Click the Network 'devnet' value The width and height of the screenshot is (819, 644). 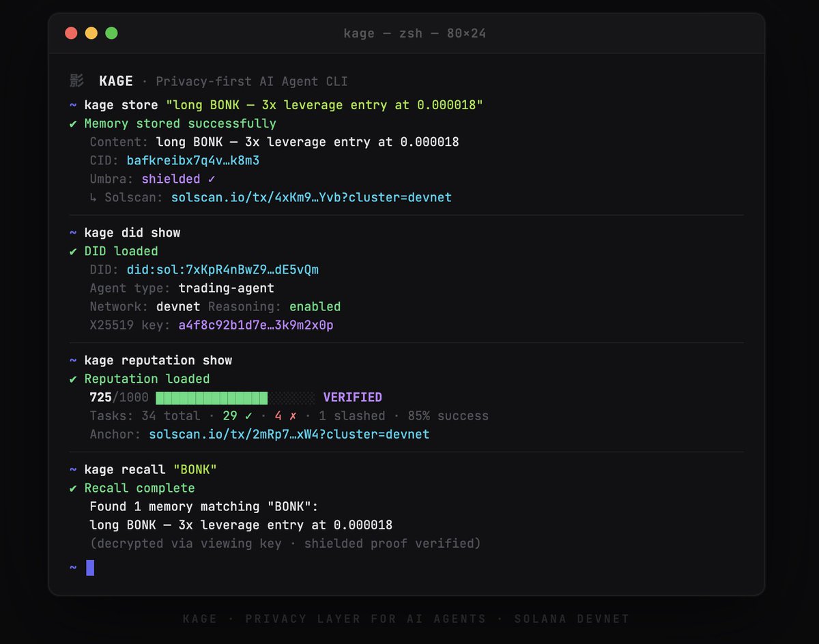click(178, 306)
